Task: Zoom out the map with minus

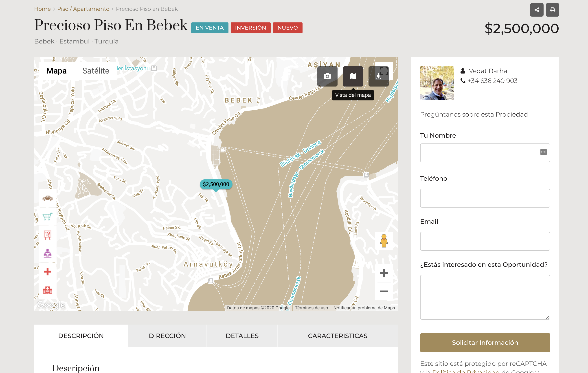Action: (384, 291)
